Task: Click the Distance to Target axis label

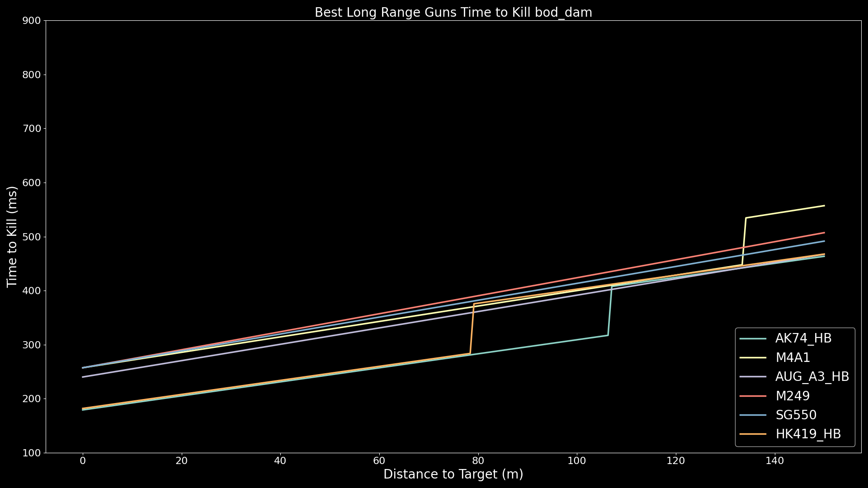Action: click(453, 474)
